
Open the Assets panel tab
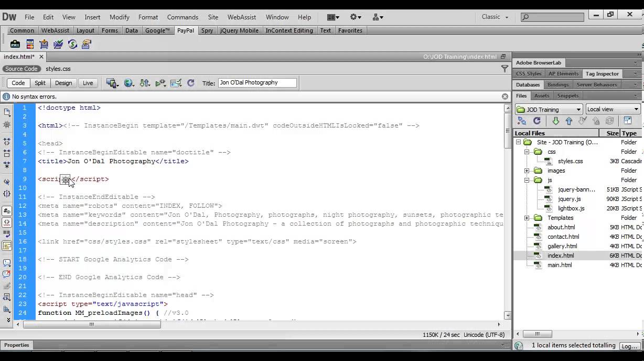click(x=542, y=95)
